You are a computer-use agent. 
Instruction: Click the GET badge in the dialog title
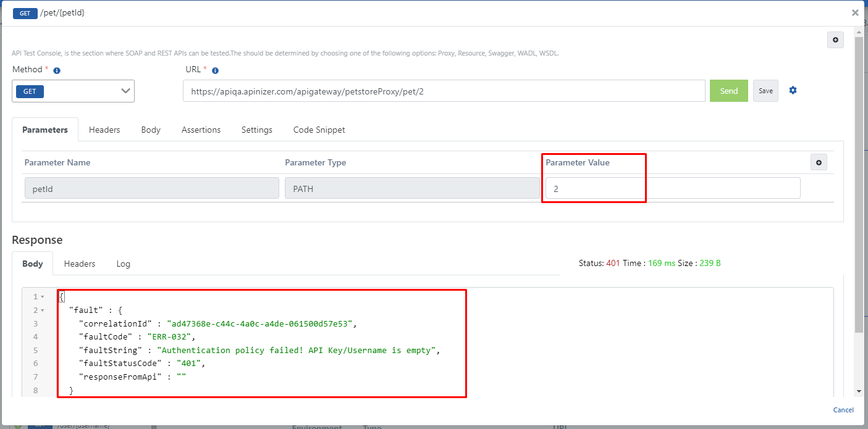pyautogui.click(x=25, y=13)
